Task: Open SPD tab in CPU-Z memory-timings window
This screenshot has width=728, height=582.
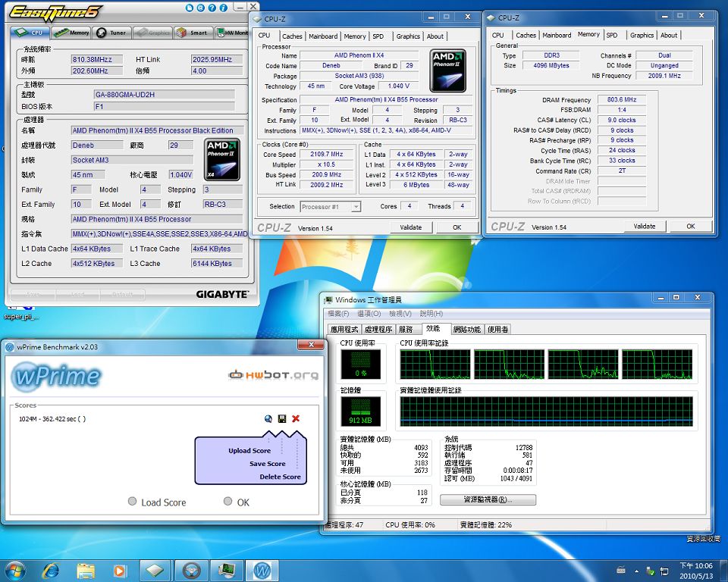Action: pos(612,36)
